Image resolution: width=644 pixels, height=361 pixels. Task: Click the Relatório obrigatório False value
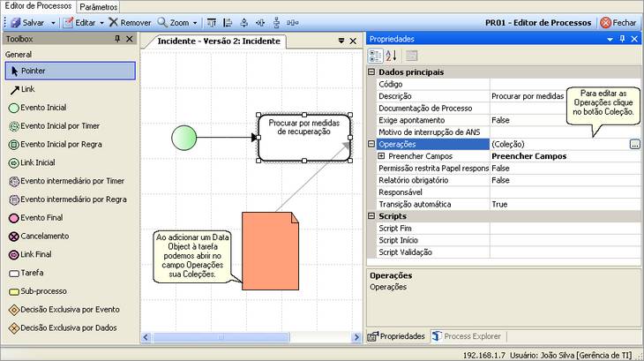[x=565, y=180]
